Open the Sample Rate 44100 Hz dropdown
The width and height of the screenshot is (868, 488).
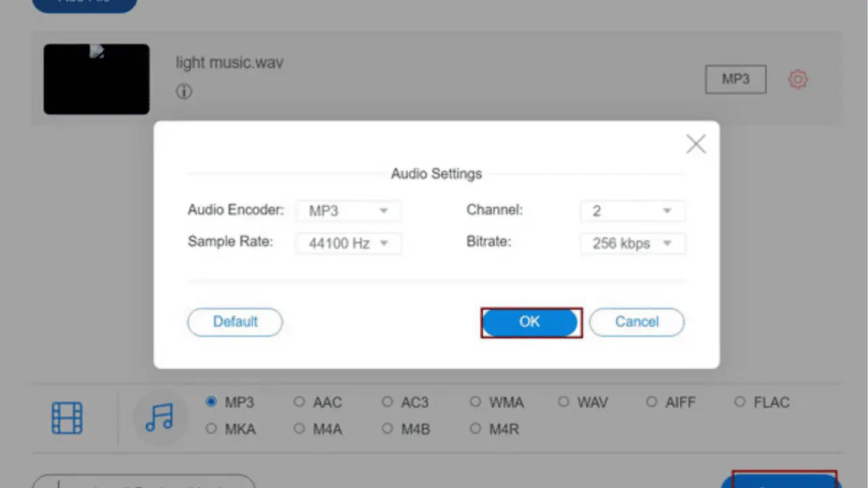click(349, 243)
